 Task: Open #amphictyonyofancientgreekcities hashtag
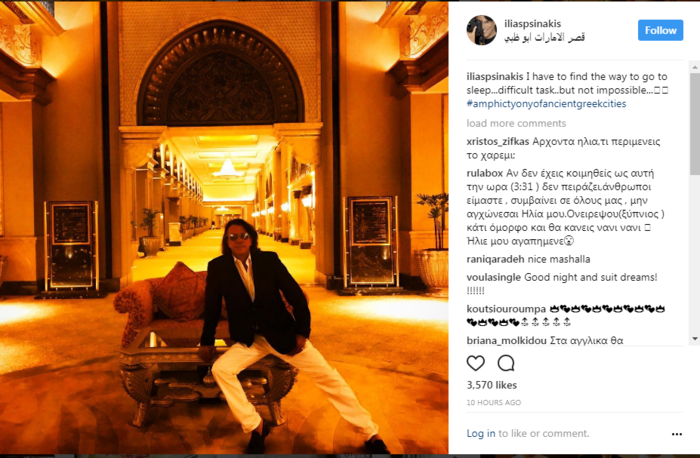pos(546,104)
